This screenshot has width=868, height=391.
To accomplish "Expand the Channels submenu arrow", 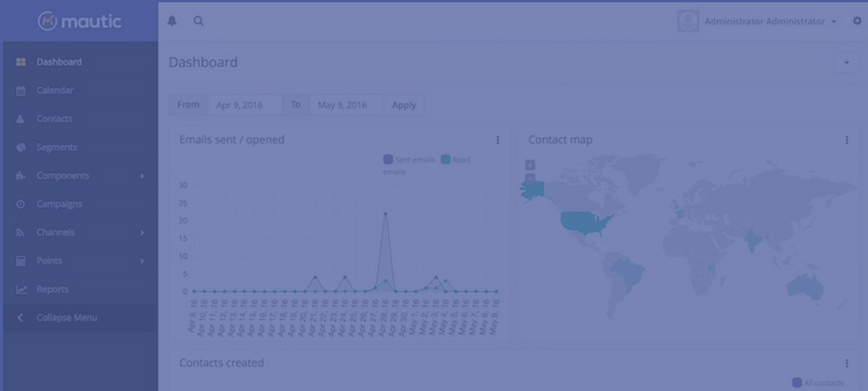I will 141,233.
